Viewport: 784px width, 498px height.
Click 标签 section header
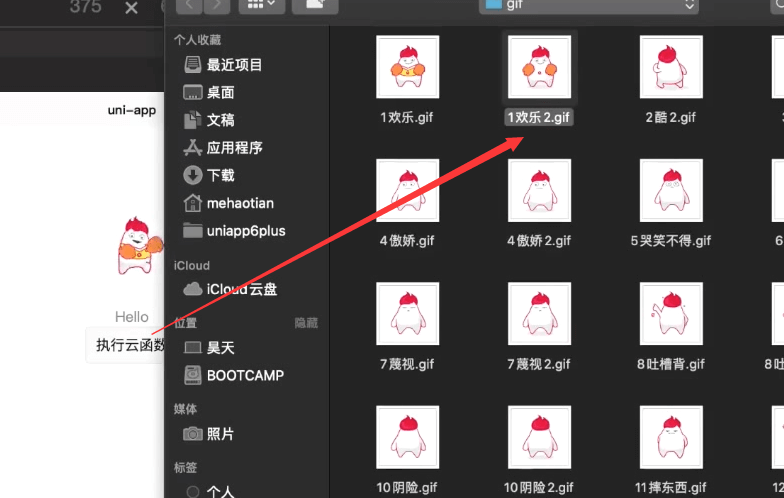click(x=186, y=468)
